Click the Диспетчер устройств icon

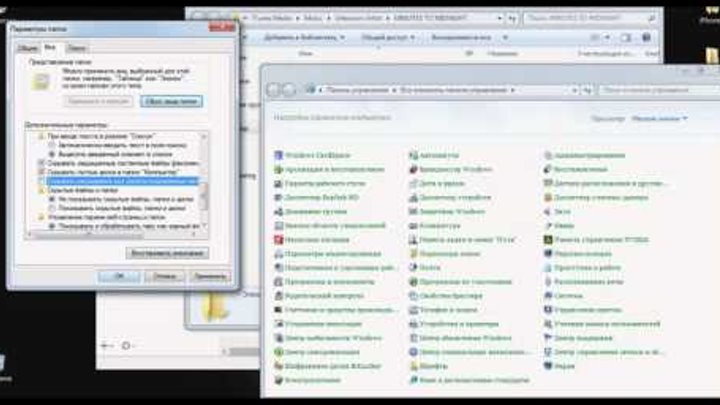coord(412,198)
